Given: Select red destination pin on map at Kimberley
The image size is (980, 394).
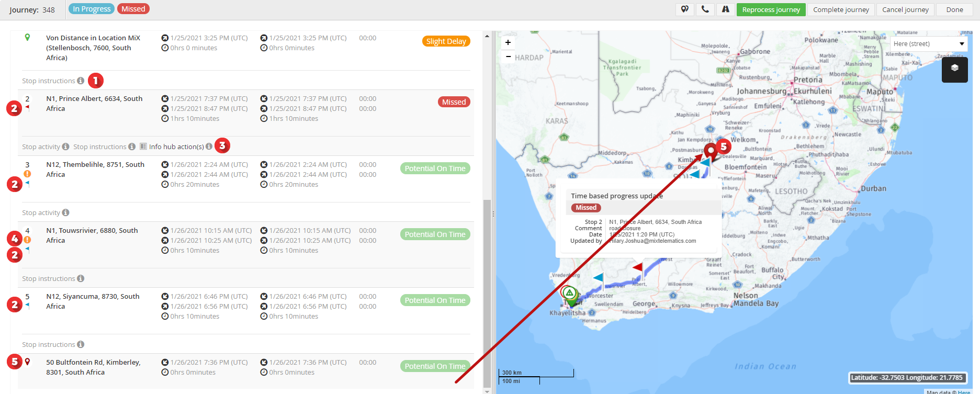Looking at the screenshot, I should [711, 153].
